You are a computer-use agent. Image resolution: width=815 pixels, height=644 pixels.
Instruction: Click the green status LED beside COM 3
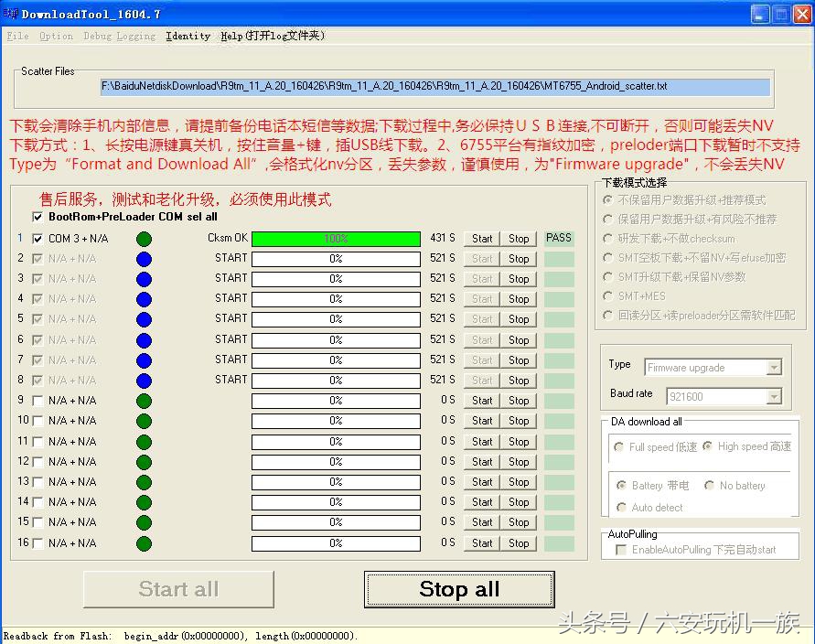(145, 238)
